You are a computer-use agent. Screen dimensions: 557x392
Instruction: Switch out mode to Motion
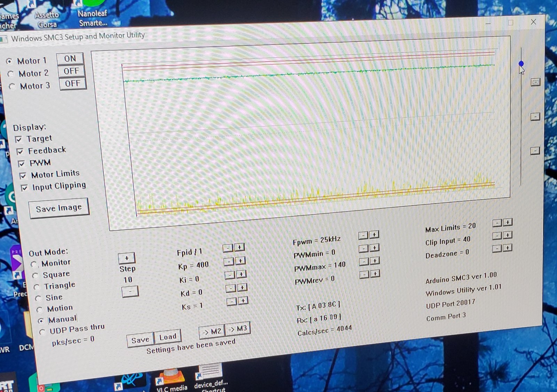click(x=39, y=310)
